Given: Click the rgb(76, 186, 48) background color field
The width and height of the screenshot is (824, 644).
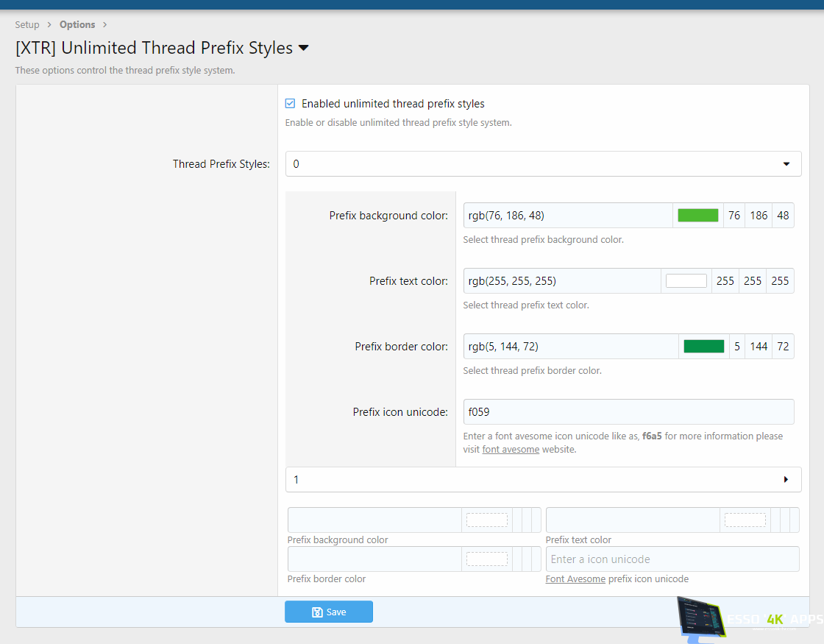Looking at the screenshot, I should (x=567, y=216).
